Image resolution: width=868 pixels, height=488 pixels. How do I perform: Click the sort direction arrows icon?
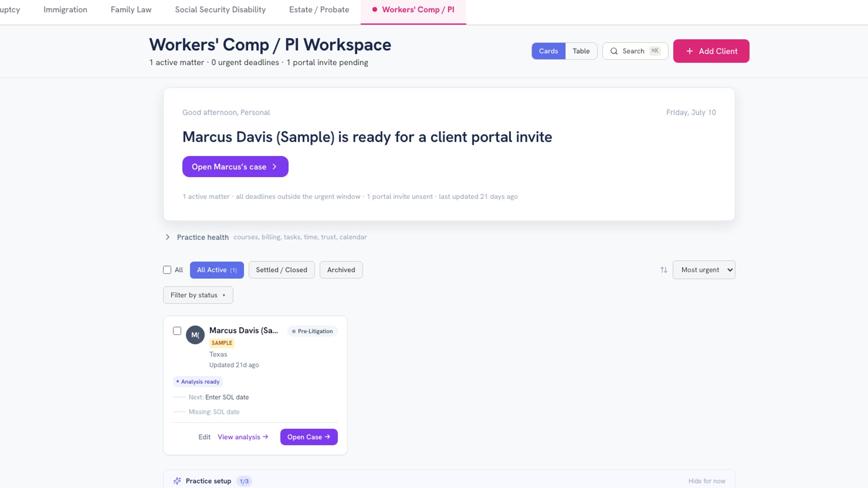pyautogui.click(x=664, y=270)
